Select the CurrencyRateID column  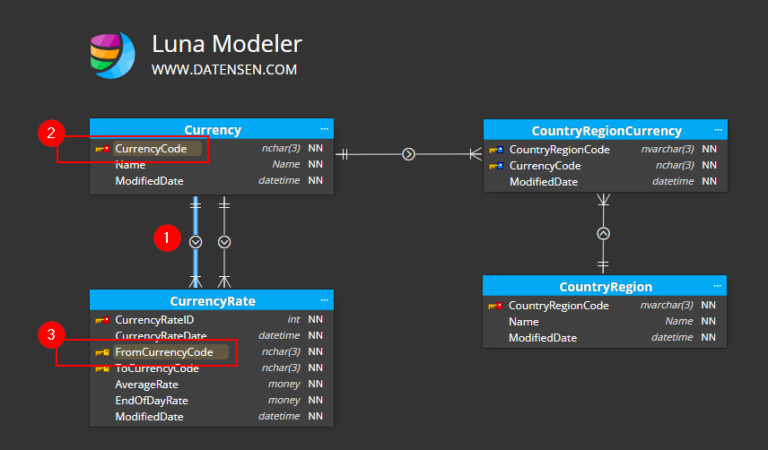(x=212, y=320)
